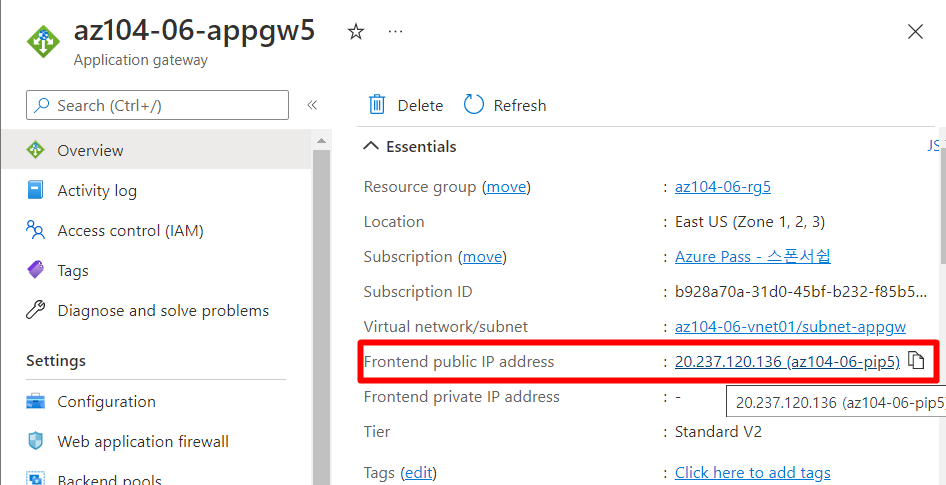The image size is (946, 485).
Task: Click the Overview menu icon
Action: click(x=36, y=150)
